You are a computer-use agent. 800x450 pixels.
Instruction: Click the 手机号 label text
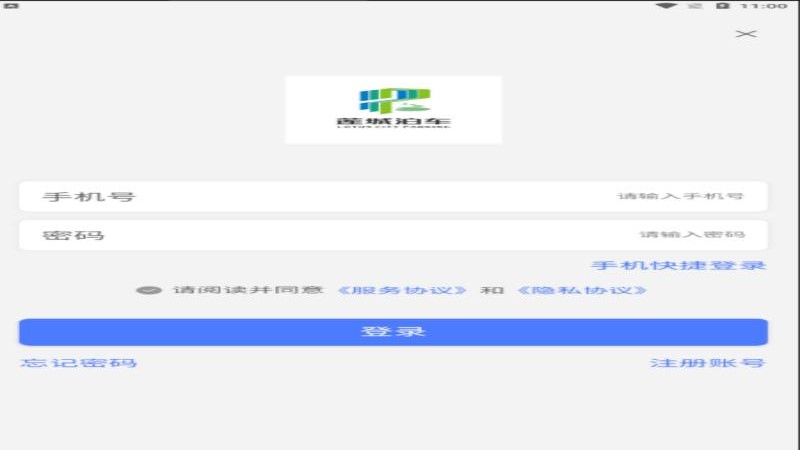point(88,196)
